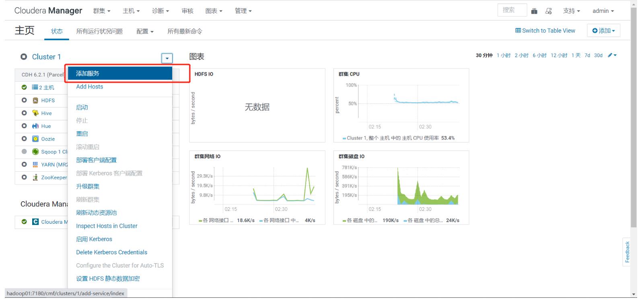Open the 诊断 dropdown menu
The height and width of the screenshot is (299, 644).
point(160,11)
